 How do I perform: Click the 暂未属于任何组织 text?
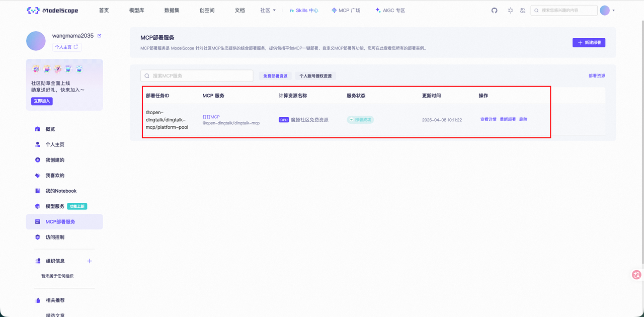coord(57,276)
